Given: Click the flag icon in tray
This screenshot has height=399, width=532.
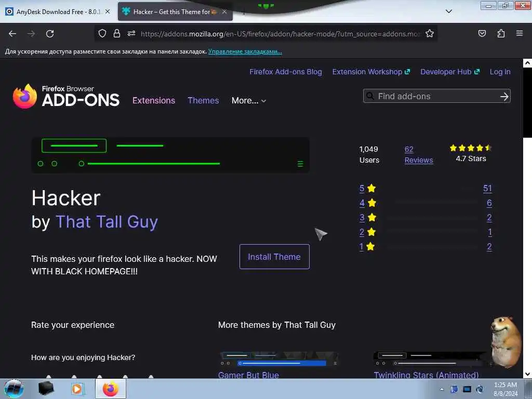Looking at the screenshot, I should click(x=454, y=389).
